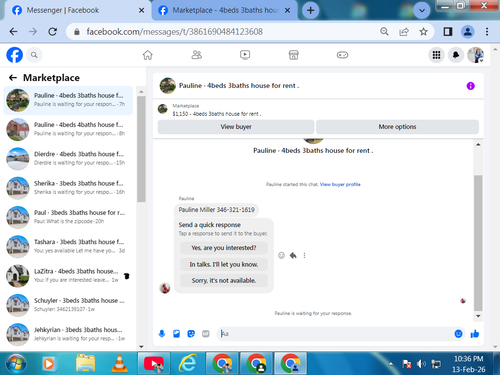
Task: Open the notifications bell
Action: [456, 55]
